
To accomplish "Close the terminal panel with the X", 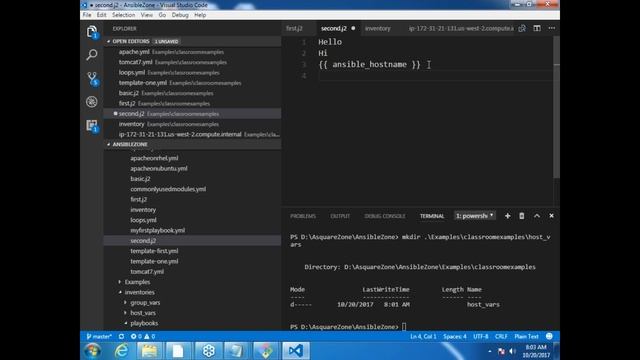I will 551,216.
